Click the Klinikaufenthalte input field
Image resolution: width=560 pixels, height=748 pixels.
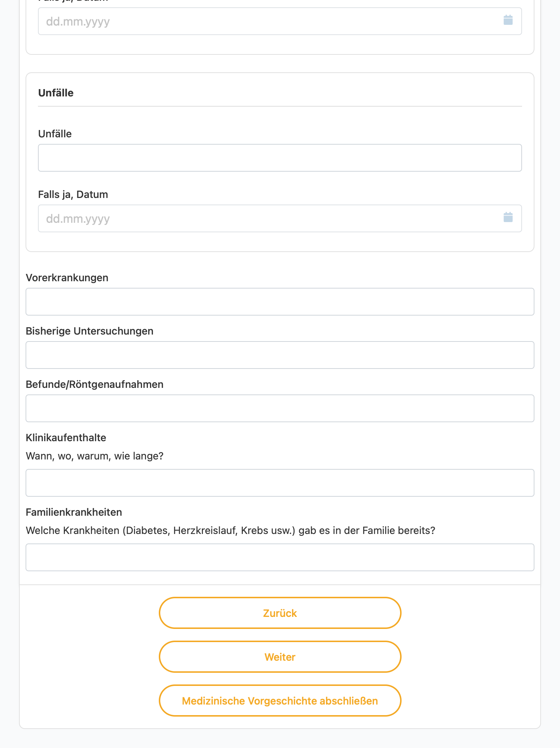tap(280, 483)
